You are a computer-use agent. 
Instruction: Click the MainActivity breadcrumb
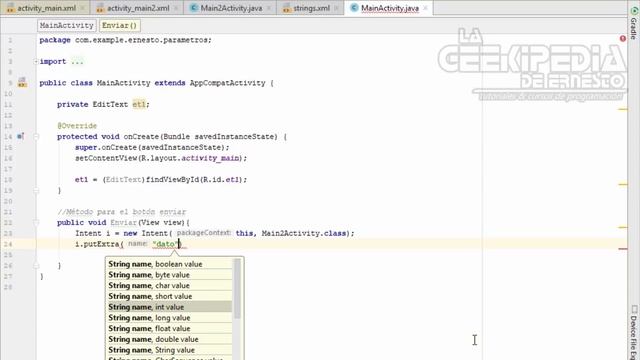[67, 25]
